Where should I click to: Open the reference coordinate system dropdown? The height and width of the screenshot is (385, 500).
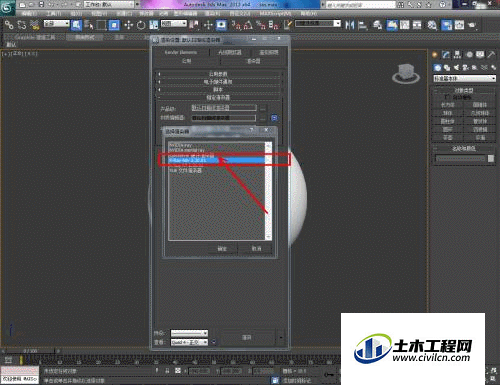click(174, 24)
